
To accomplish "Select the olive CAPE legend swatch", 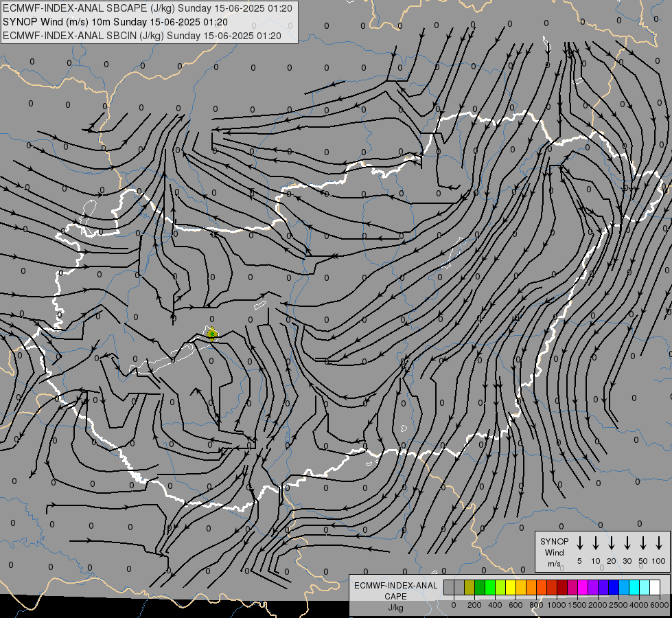I will point(470,588).
